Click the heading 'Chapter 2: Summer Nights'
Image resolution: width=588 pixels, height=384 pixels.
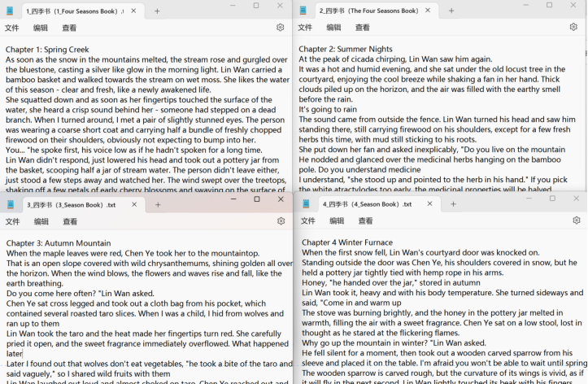click(346, 49)
